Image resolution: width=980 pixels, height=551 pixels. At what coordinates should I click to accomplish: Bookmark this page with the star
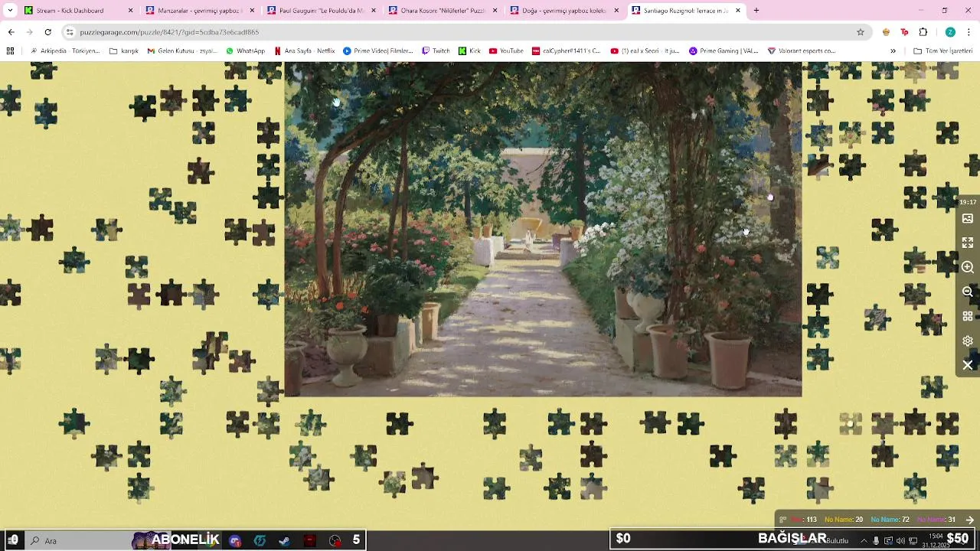click(861, 32)
